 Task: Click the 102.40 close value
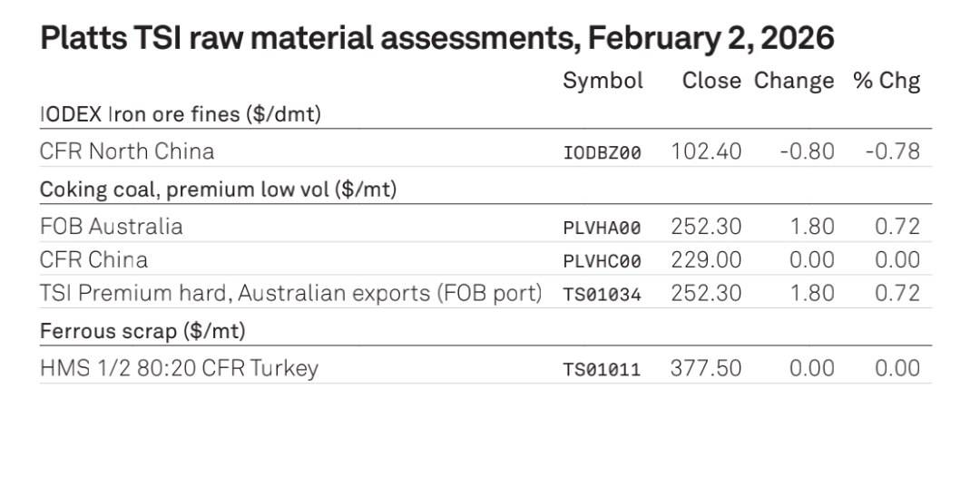[706, 151]
